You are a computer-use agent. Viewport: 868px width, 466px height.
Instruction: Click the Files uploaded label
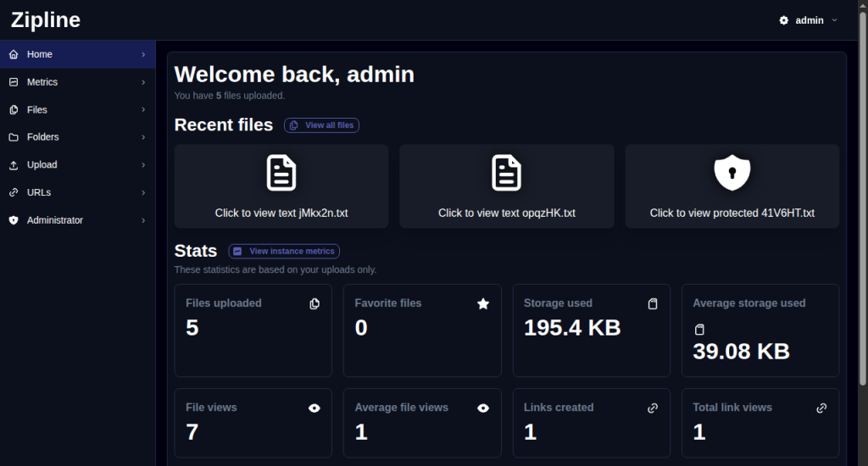pos(224,303)
